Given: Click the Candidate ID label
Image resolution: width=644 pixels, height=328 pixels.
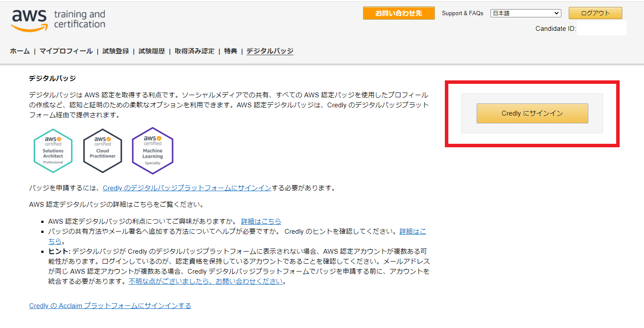Looking at the screenshot, I should [x=556, y=29].
